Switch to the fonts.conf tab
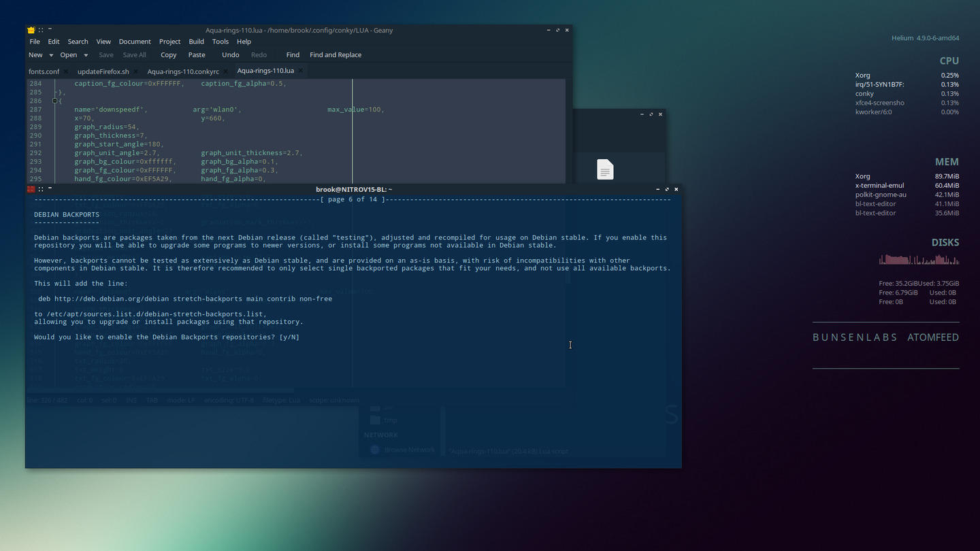The image size is (980, 551). pos(44,71)
